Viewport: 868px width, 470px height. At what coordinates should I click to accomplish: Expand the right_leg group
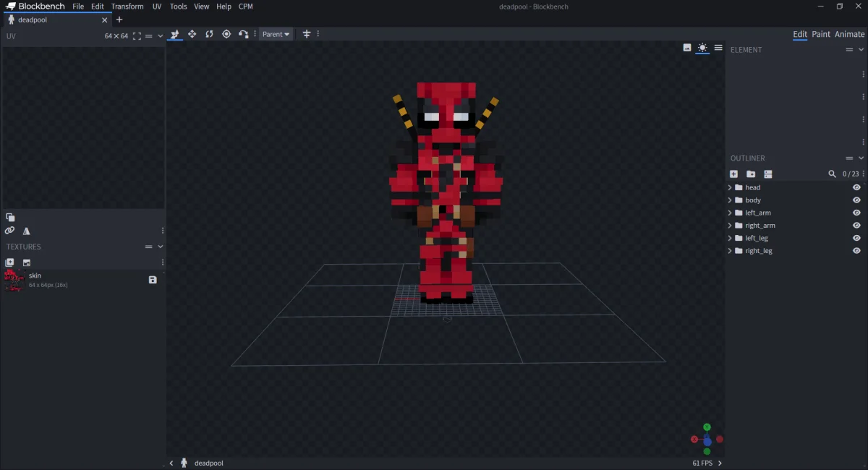pyautogui.click(x=729, y=251)
